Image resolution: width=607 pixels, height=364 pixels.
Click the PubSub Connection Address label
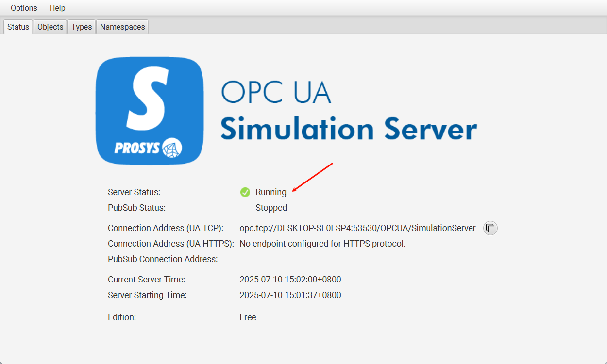[163, 259]
